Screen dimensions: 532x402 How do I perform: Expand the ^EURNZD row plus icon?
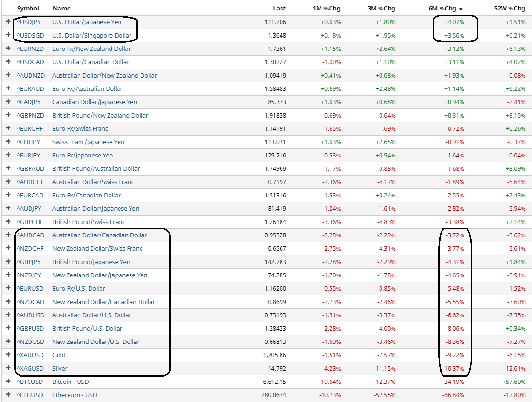[x=8, y=49]
